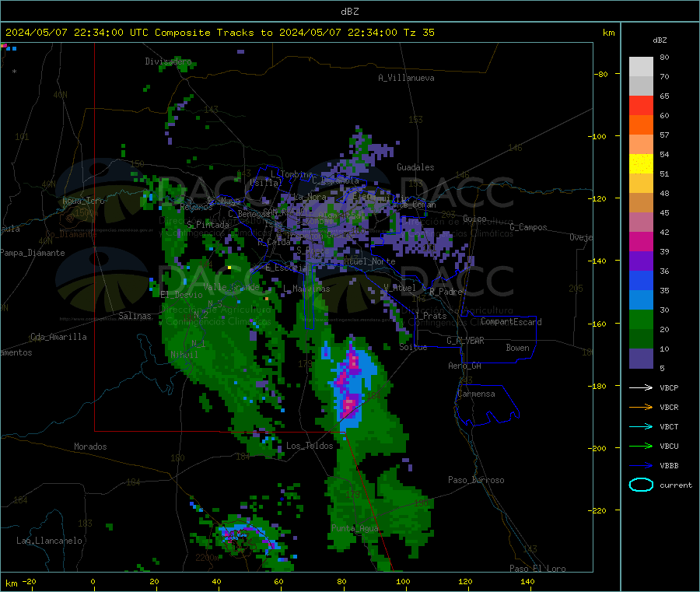Select the mauve 42-45 dBZ swatch

point(641,222)
